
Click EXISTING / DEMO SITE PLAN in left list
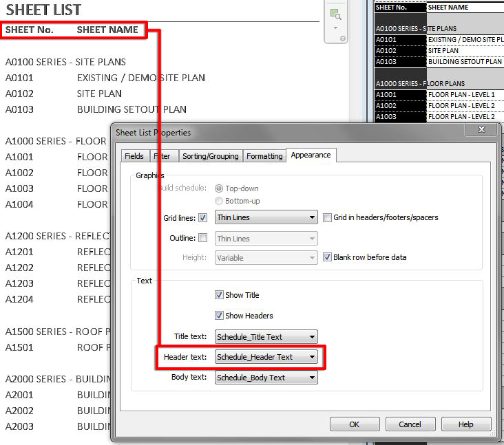pos(140,78)
